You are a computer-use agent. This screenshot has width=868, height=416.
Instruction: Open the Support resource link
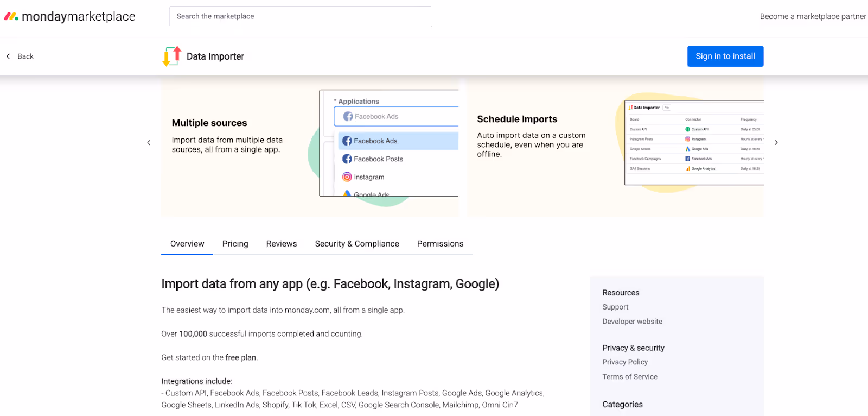(x=615, y=307)
